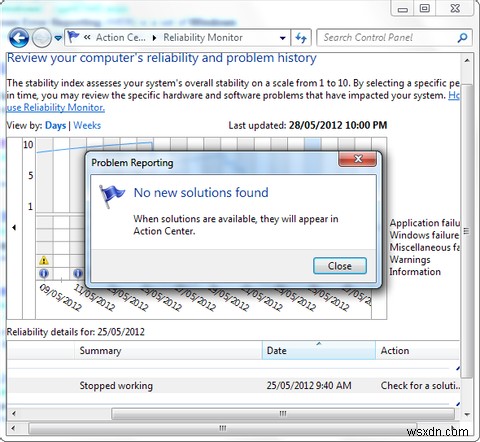
Task: Click information icon above 09/05/2012 column
Action: coord(44,273)
